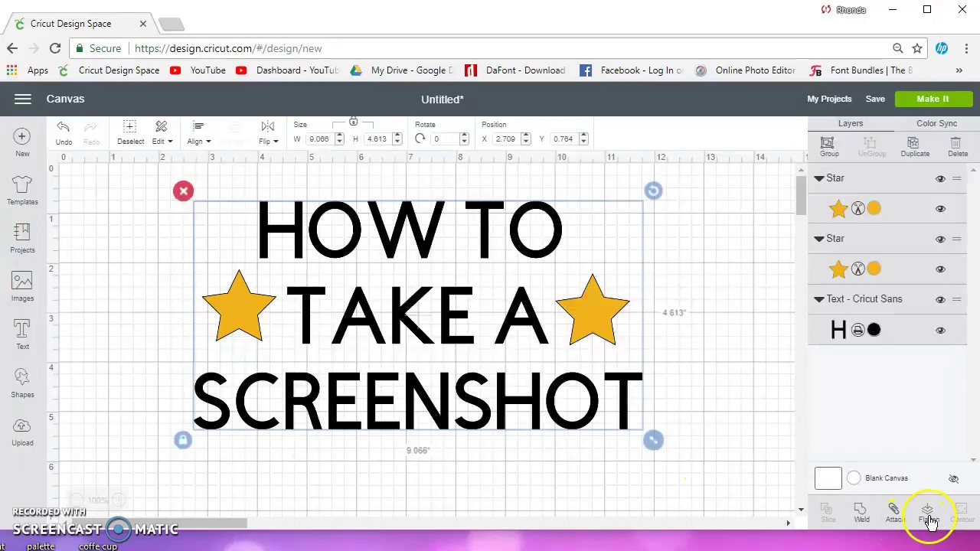Click the Undo arrow icon
Image resolution: width=980 pixels, height=551 pixels.
click(x=63, y=127)
